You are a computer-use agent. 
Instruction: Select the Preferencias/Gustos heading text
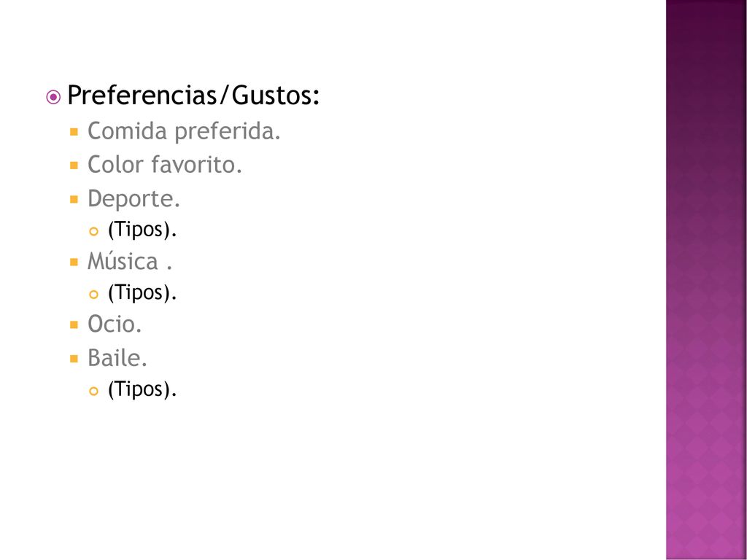(x=193, y=95)
